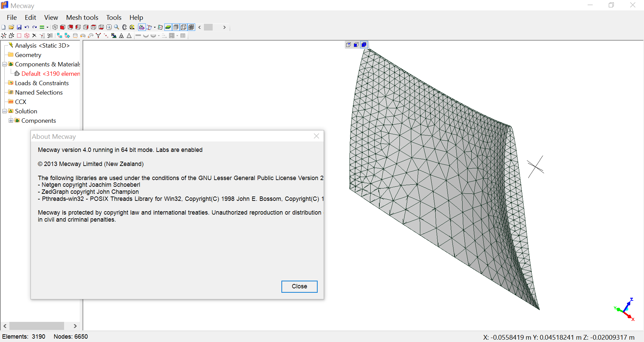Click the tree panel scroll right arrow

(75, 326)
